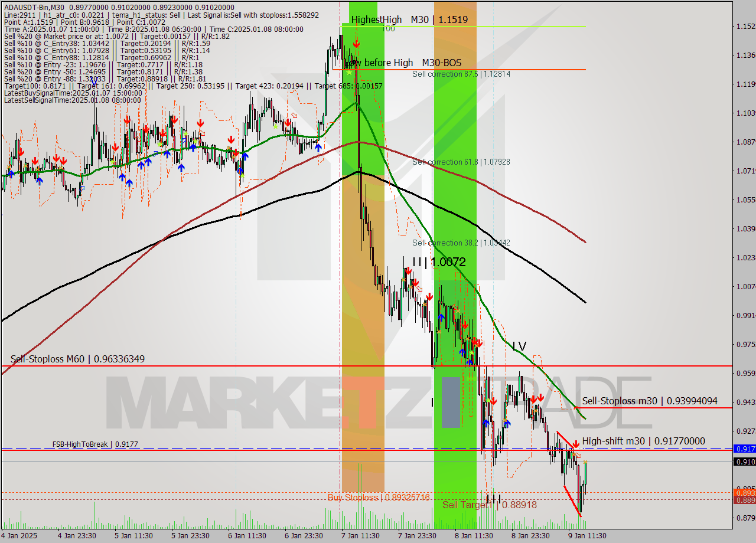Click the 9 Jan 11:30 time axis label

click(x=587, y=536)
